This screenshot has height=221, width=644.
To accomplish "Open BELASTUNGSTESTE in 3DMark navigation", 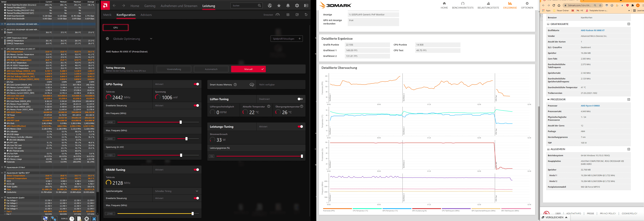I will pos(488,5).
